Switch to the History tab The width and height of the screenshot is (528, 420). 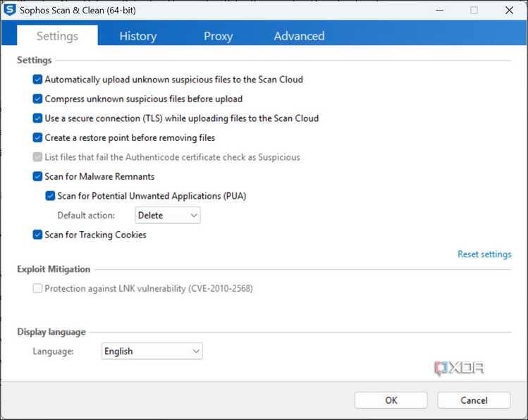138,36
